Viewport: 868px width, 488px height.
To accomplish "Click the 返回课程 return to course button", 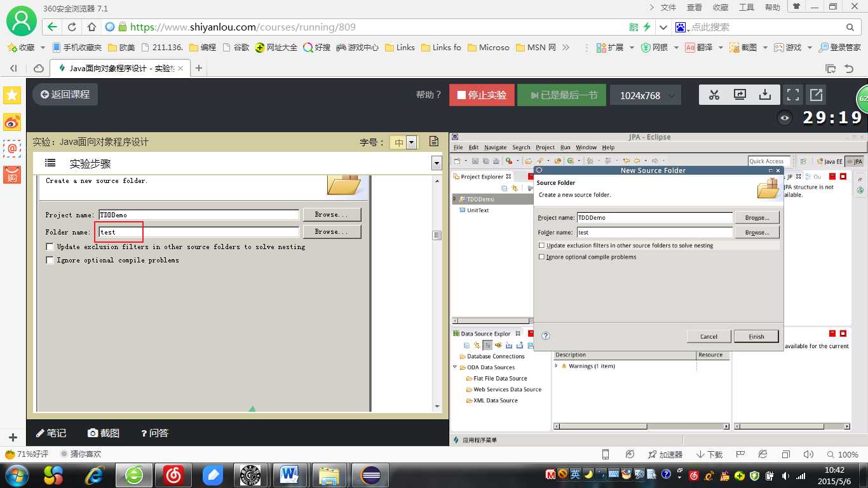I will point(65,95).
